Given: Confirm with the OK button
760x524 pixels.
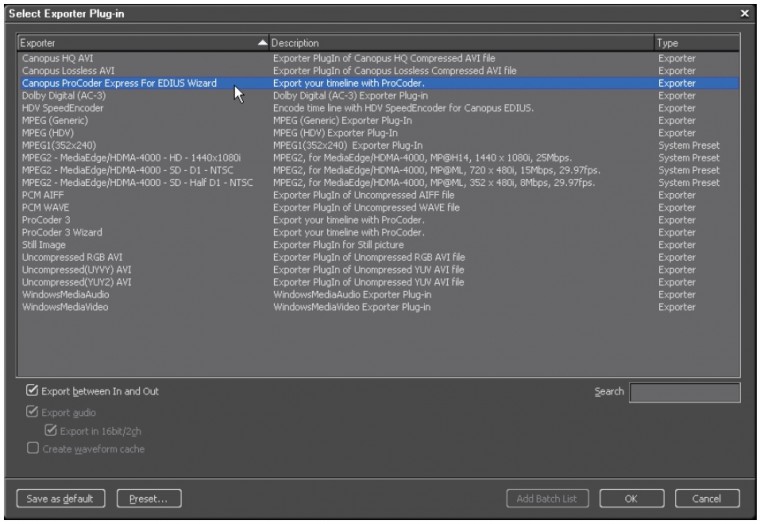Looking at the screenshot, I should point(632,498).
